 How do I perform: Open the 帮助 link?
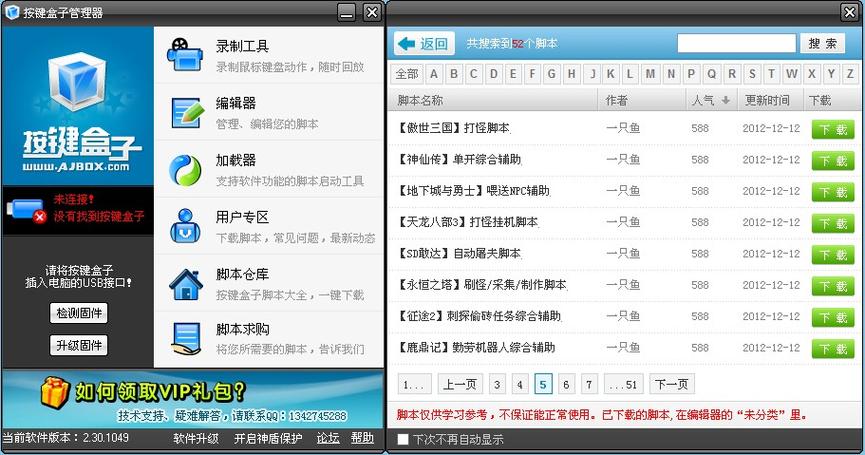tap(362, 438)
